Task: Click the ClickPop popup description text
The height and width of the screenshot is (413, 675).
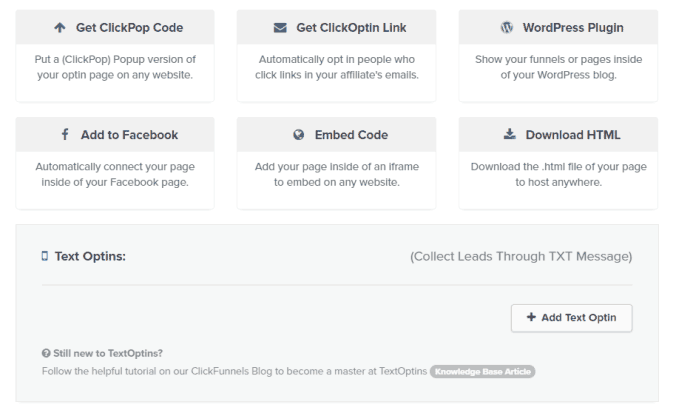Action: pyautogui.click(x=115, y=67)
